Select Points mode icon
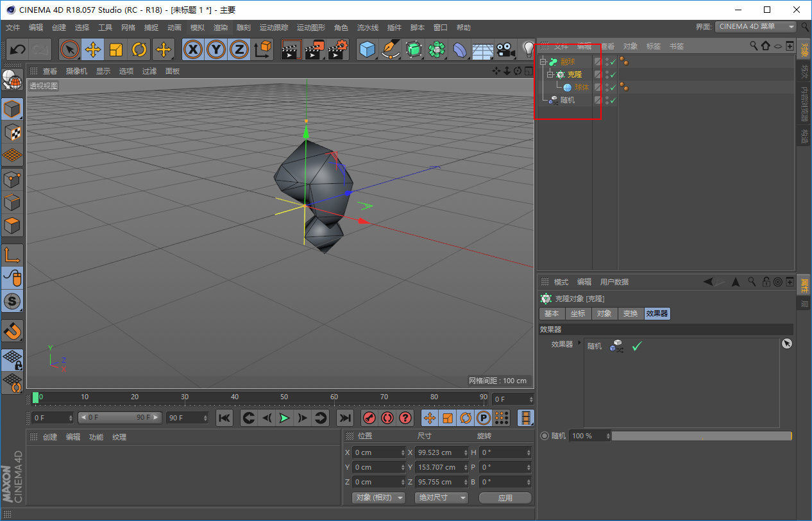This screenshot has height=521, width=812. point(12,179)
